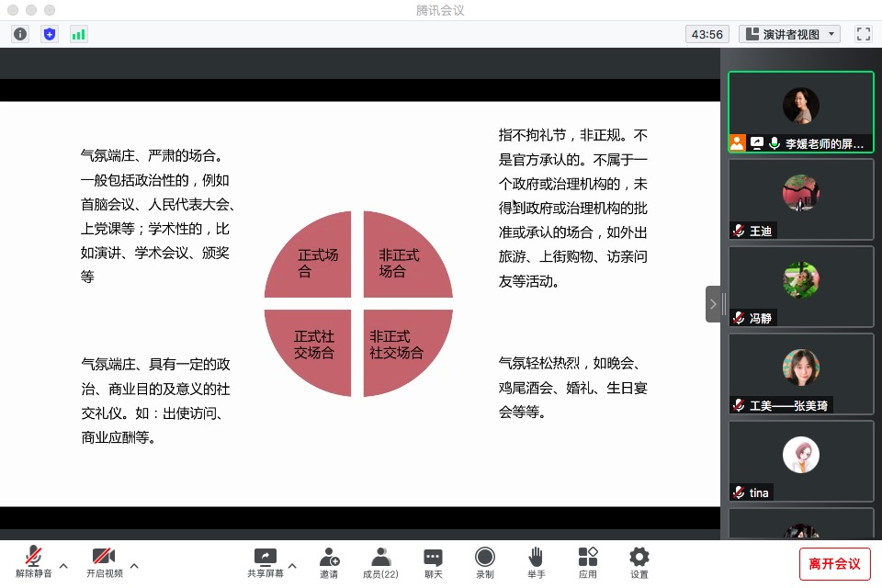
Task: Start 录制 recording
Action: point(485,562)
